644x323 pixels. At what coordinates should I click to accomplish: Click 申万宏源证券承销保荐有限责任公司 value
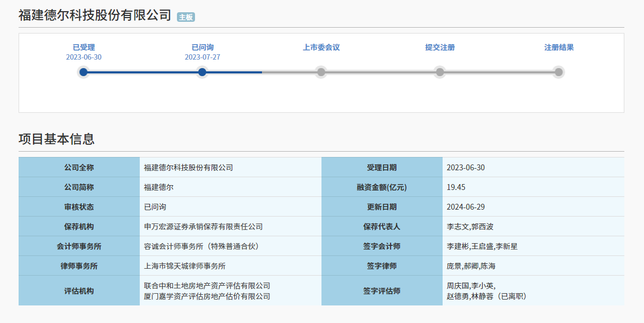pyautogui.click(x=204, y=227)
